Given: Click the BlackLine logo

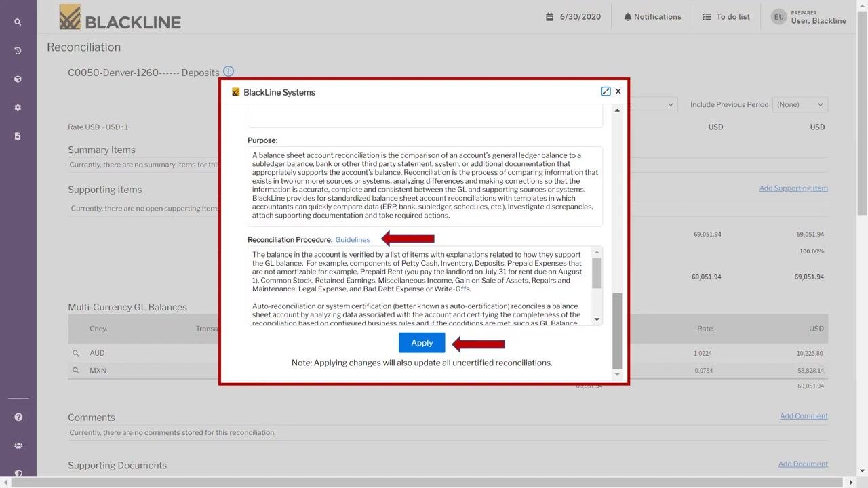Looking at the screenshot, I should click(120, 18).
